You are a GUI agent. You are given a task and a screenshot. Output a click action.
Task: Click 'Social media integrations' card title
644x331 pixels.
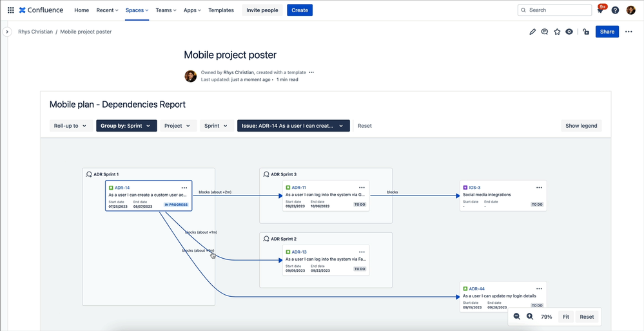(487, 194)
